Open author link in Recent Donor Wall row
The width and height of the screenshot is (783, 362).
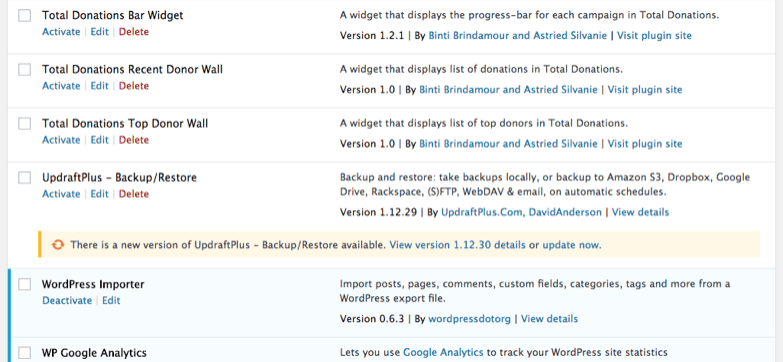(x=508, y=89)
